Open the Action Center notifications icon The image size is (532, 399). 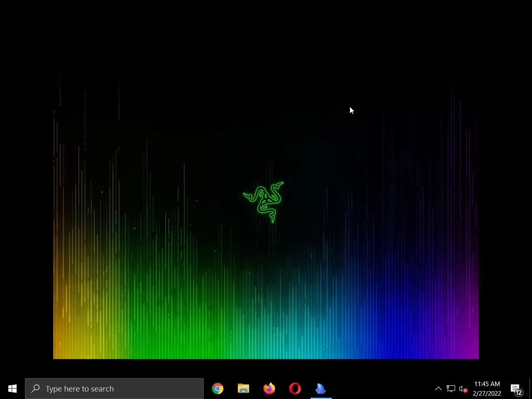(516, 389)
